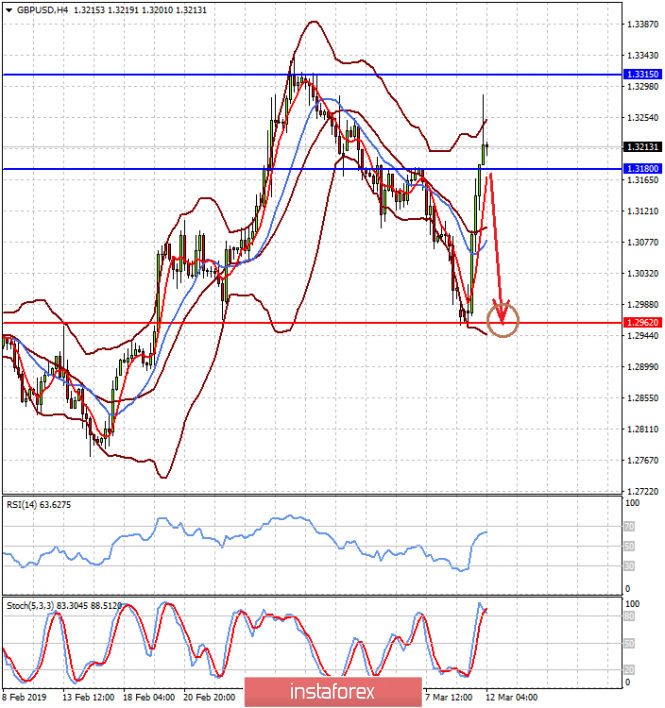
Task: Open the chart menu triangle beside GBPUSD,H4
Action: point(9,10)
